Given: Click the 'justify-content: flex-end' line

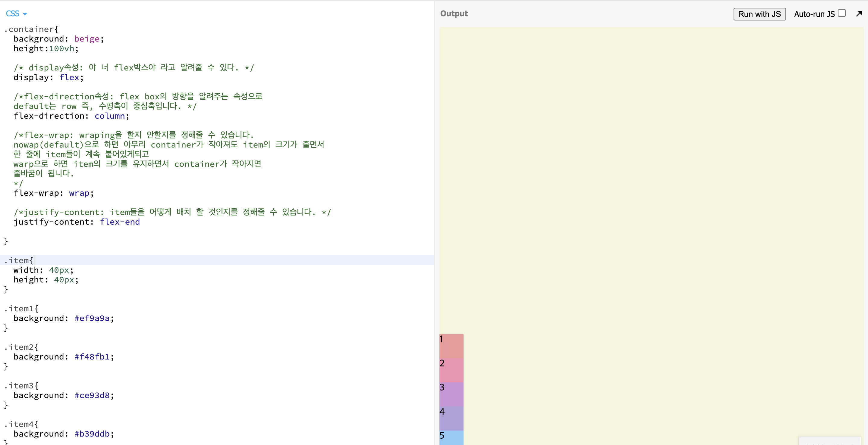Looking at the screenshot, I should [x=77, y=222].
